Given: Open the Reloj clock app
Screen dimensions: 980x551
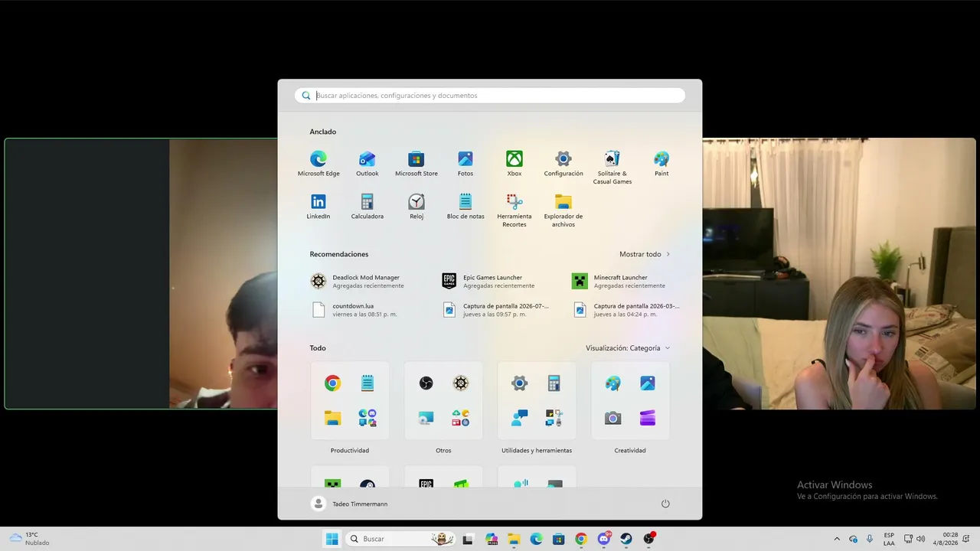Looking at the screenshot, I should (x=416, y=207).
